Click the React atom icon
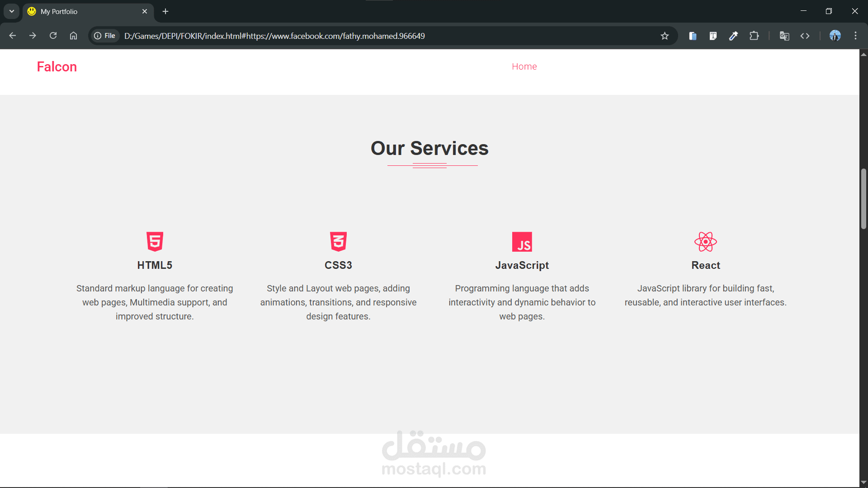The width and height of the screenshot is (868, 488). pos(706,242)
